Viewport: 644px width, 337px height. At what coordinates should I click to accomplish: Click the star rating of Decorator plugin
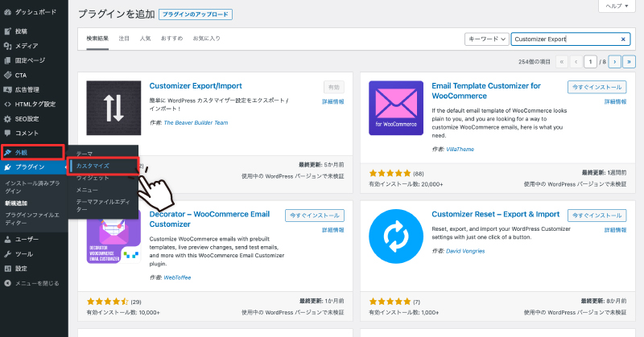(108, 302)
